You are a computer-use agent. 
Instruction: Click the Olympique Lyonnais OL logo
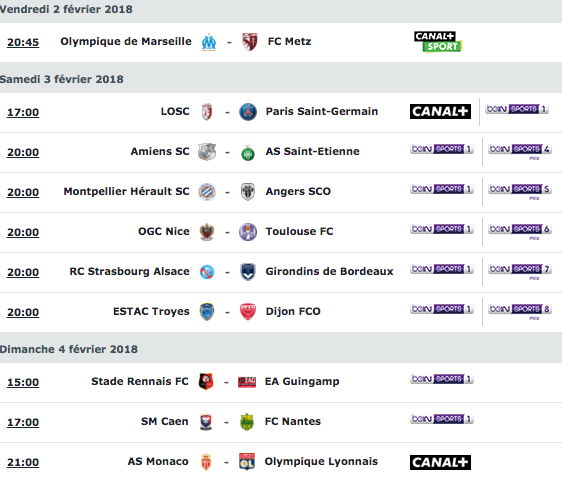247,462
